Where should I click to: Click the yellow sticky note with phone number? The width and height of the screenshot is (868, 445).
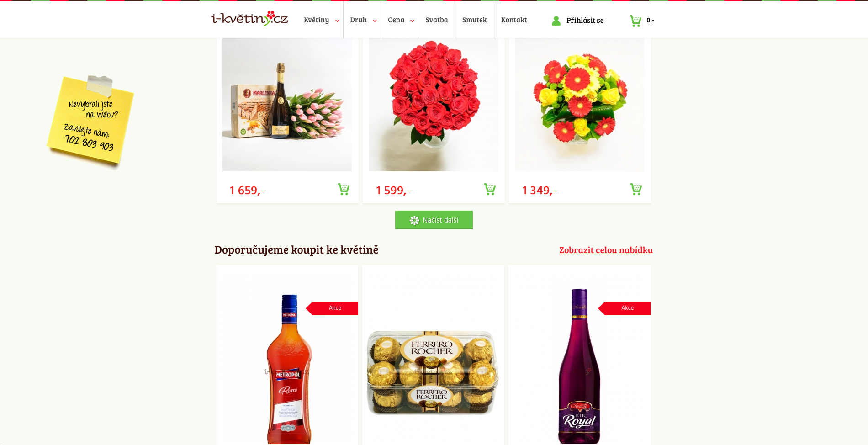[91, 121]
